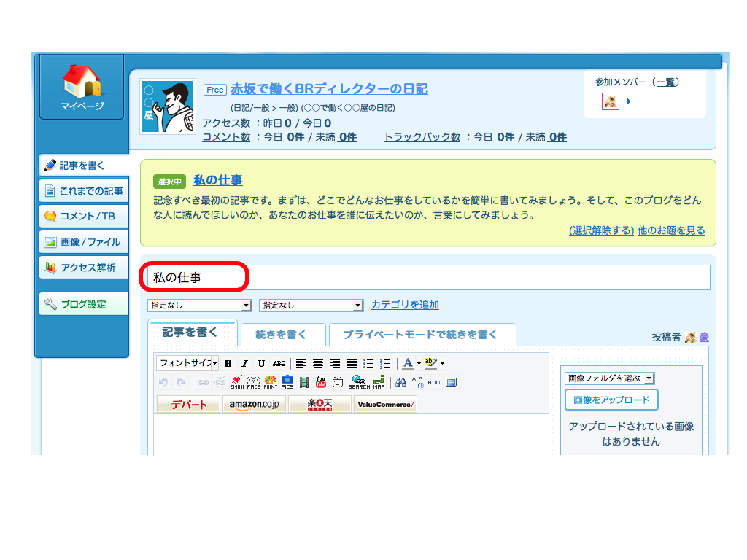Insert a MAP
Screen dimensions: 747x560
pyautogui.click(x=379, y=382)
